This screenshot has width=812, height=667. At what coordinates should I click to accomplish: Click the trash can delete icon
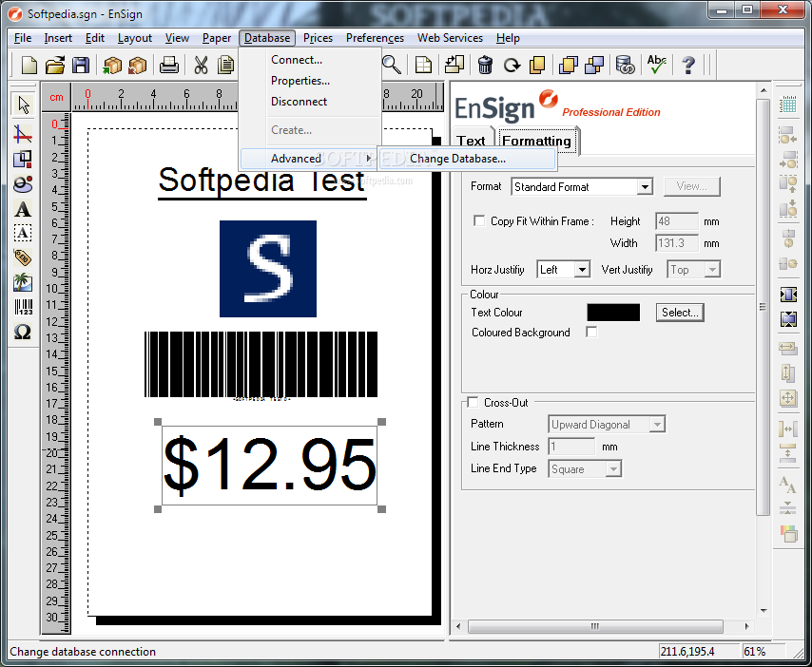(485, 66)
